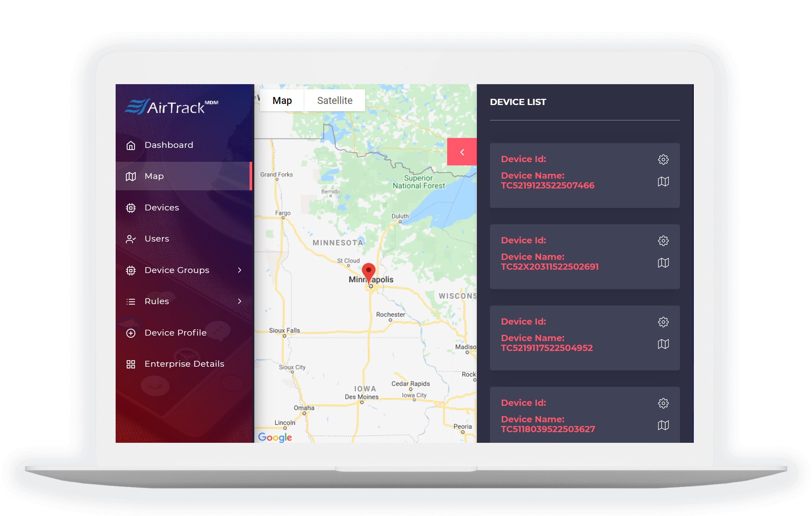Image resolution: width=812 pixels, height=516 pixels.
Task: Expand the Device Groups submenu chevron
Action: [x=240, y=270]
